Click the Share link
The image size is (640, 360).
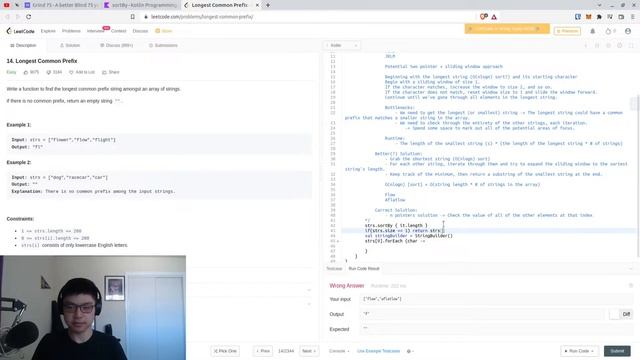[111, 72]
